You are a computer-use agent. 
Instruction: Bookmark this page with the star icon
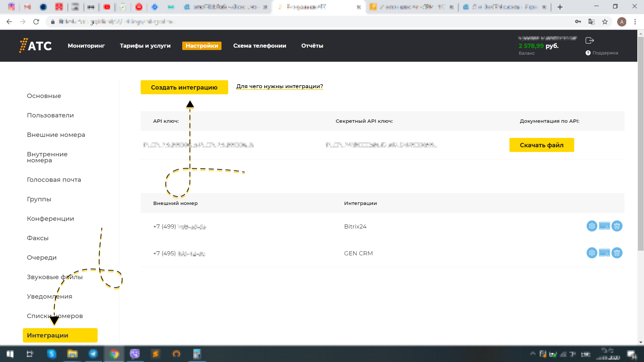(x=605, y=22)
